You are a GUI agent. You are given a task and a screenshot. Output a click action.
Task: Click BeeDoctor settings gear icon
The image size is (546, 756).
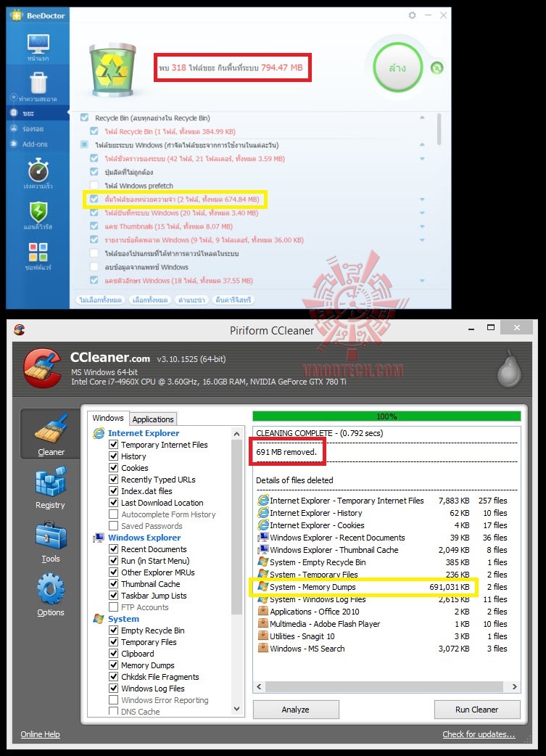[x=412, y=15]
